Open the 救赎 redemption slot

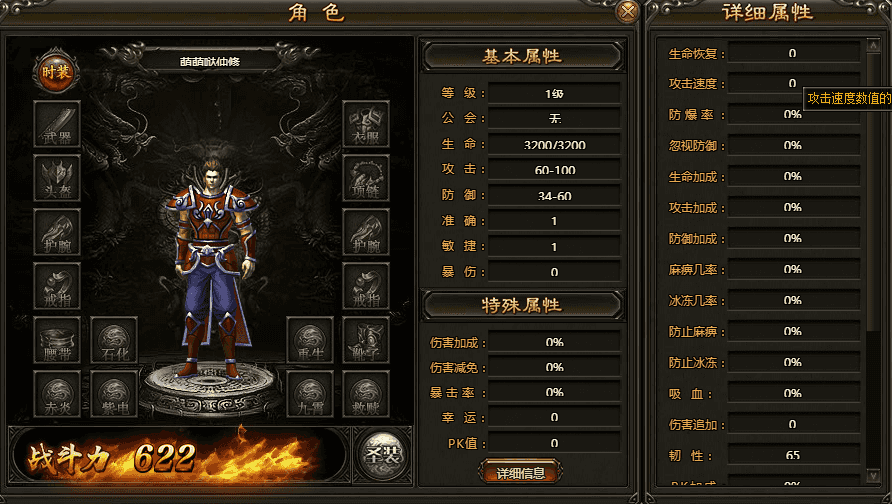pyautogui.click(x=366, y=394)
